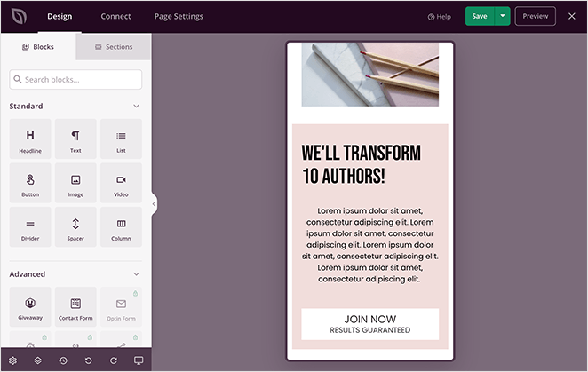
Task: Open the layers navigation icon
Action: (x=37, y=360)
